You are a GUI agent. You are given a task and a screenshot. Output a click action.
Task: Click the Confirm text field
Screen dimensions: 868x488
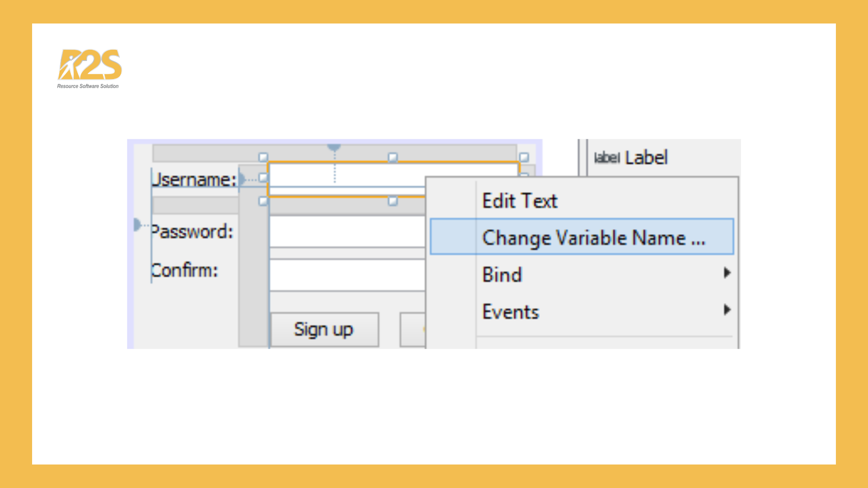(x=347, y=275)
